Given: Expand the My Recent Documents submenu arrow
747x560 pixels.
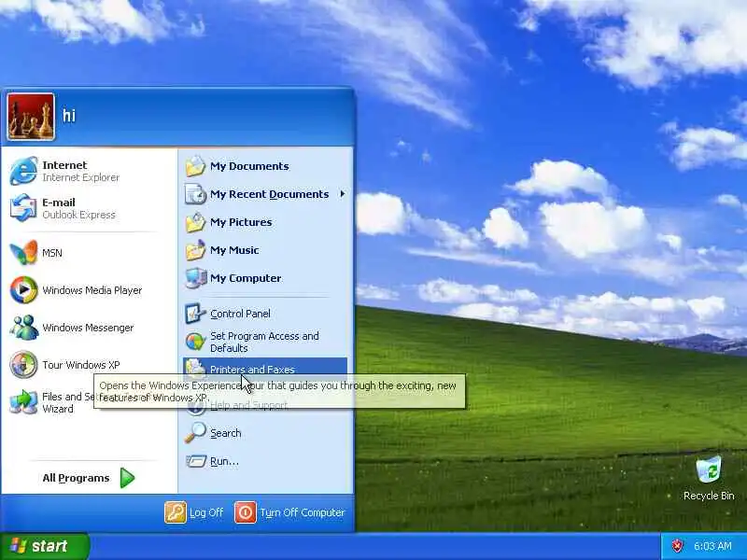Looking at the screenshot, I should (x=342, y=194).
